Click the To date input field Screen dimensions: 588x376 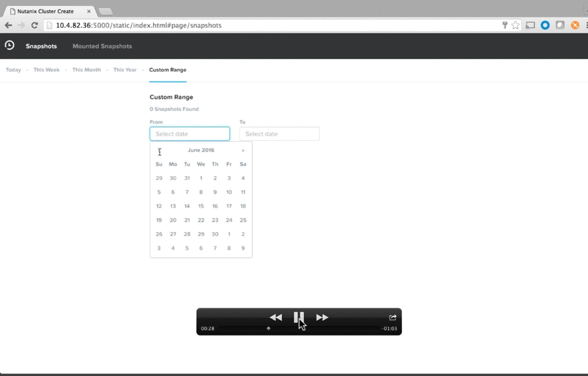(280, 134)
